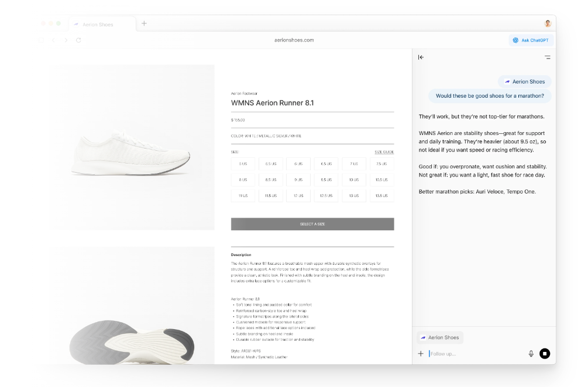This screenshot has width=588, height=387.
Task: Click the plus attachment icon in chat
Action: tap(421, 354)
